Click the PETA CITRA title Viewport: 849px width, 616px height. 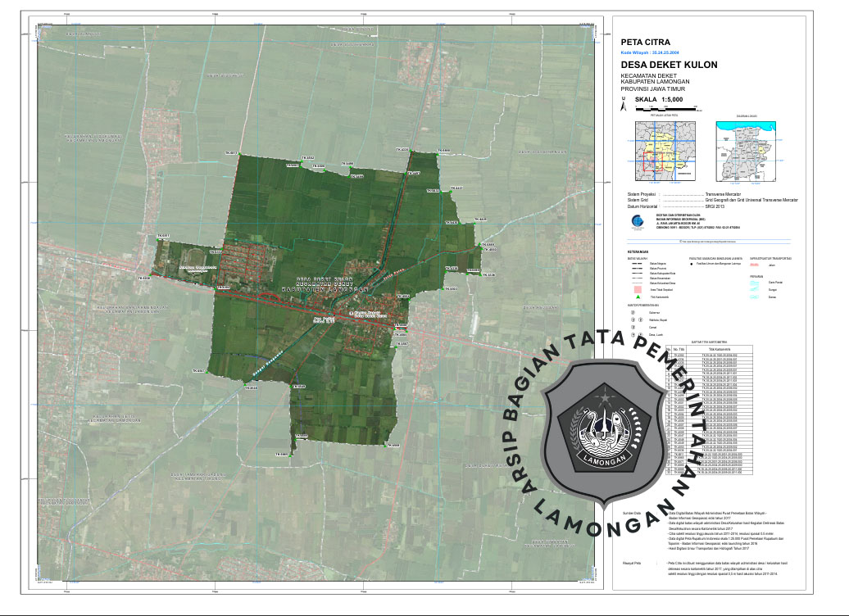(x=646, y=41)
